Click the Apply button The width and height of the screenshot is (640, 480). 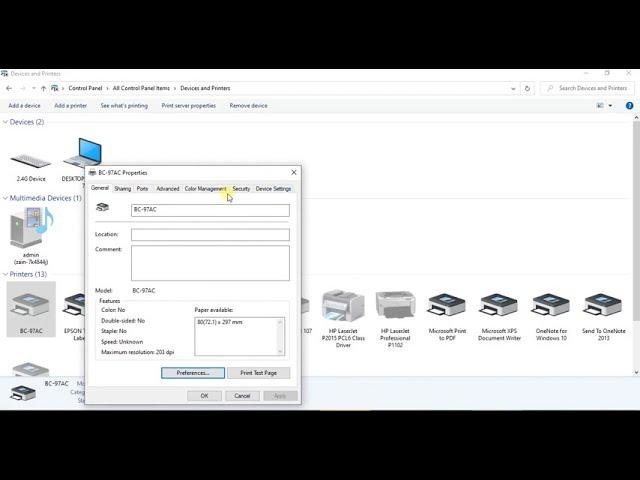click(x=280, y=396)
